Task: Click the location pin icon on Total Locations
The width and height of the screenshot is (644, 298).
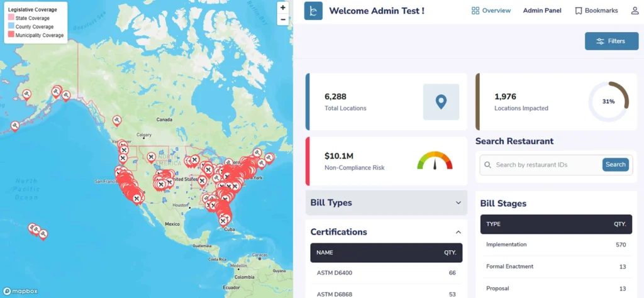Action: 441,101
